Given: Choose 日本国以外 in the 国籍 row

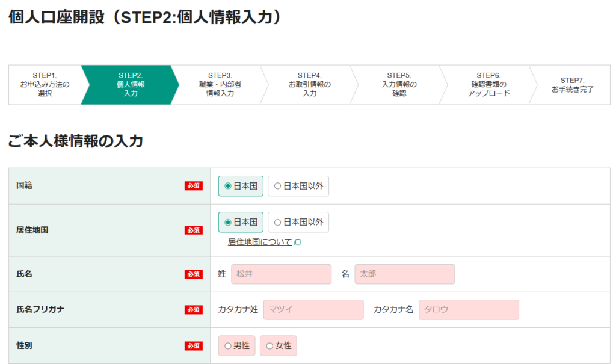Looking at the screenshot, I should pyautogui.click(x=298, y=186).
